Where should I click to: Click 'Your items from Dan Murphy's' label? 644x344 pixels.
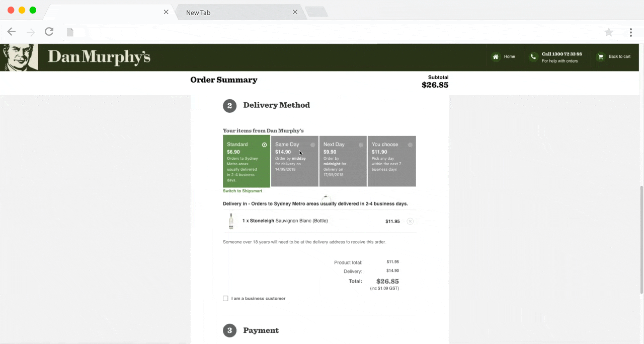tap(263, 131)
